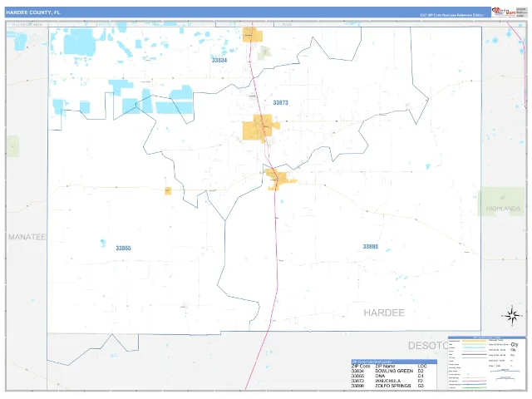
Task: Click the blue legend title bar
Action: click(x=487, y=337)
